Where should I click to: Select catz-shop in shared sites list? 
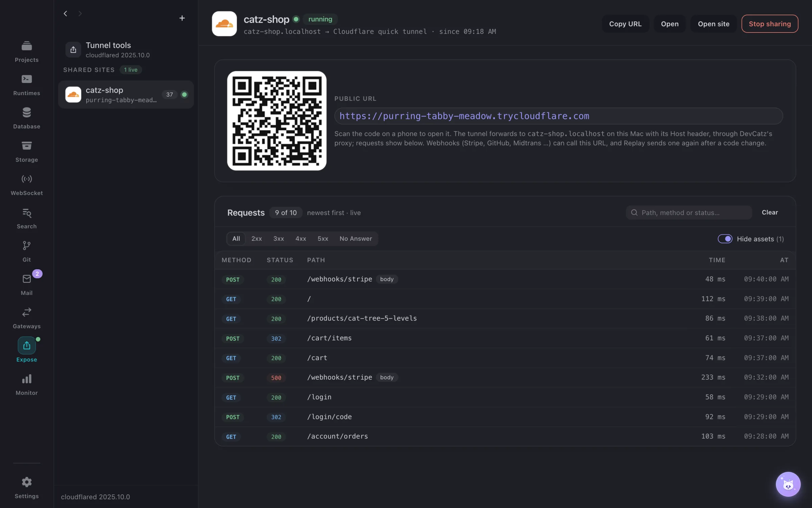126,94
